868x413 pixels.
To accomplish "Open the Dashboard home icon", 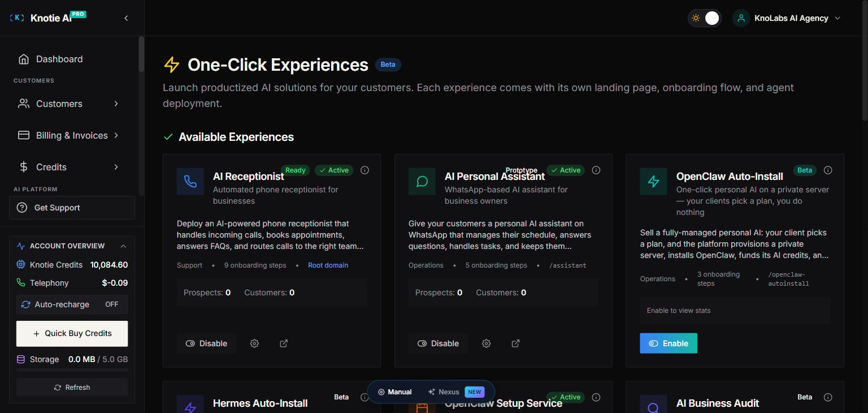I will [x=24, y=59].
